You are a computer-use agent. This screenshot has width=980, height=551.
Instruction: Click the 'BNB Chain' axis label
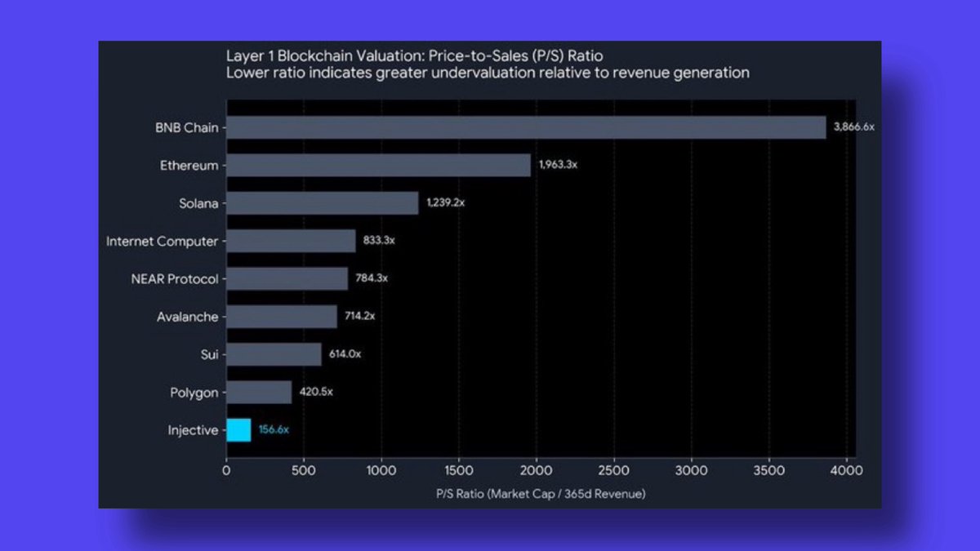coord(186,128)
